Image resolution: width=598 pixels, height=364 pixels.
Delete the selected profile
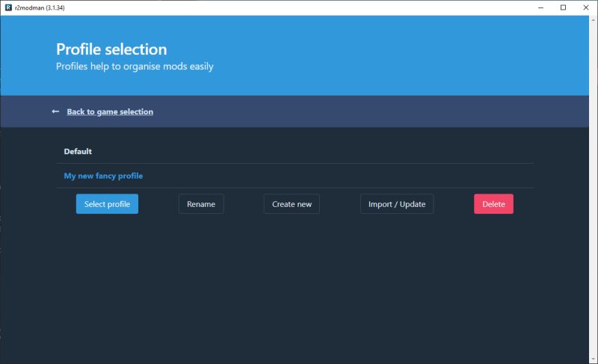[x=493, y=204]
